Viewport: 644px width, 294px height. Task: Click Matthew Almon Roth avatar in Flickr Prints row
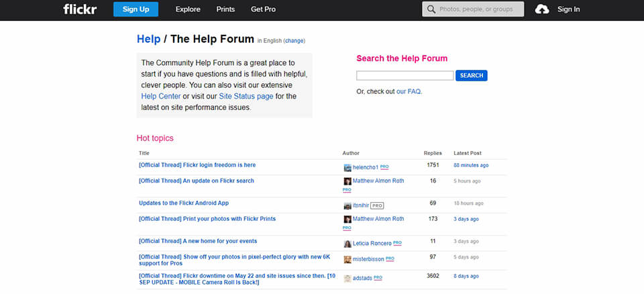click(347, 219)
